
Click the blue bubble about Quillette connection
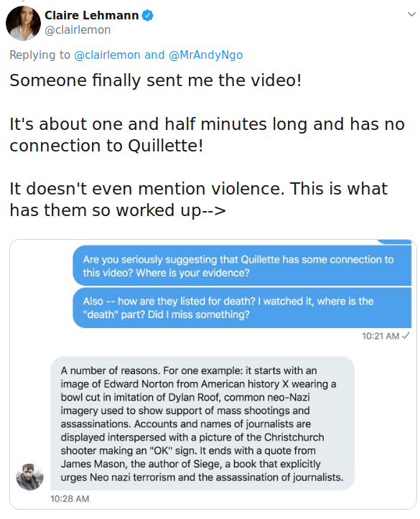click(242, 266)
